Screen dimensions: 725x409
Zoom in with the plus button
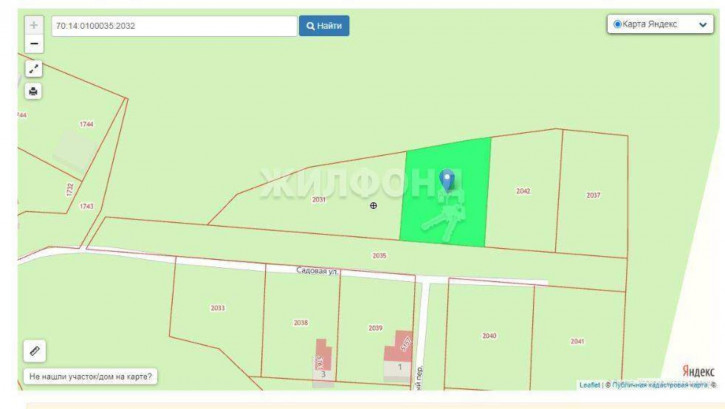point(34,25)
